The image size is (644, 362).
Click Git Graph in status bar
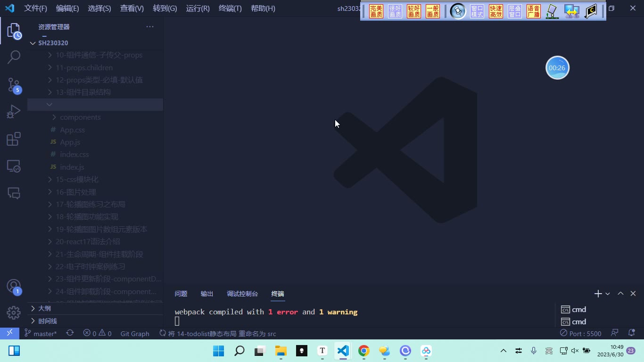click(x=135, y=333)
